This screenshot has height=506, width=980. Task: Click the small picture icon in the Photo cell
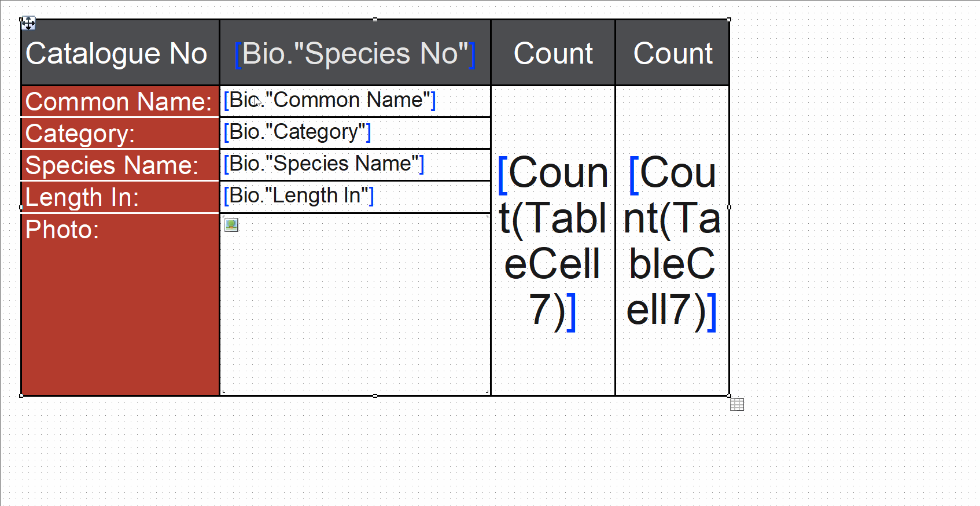231,225
